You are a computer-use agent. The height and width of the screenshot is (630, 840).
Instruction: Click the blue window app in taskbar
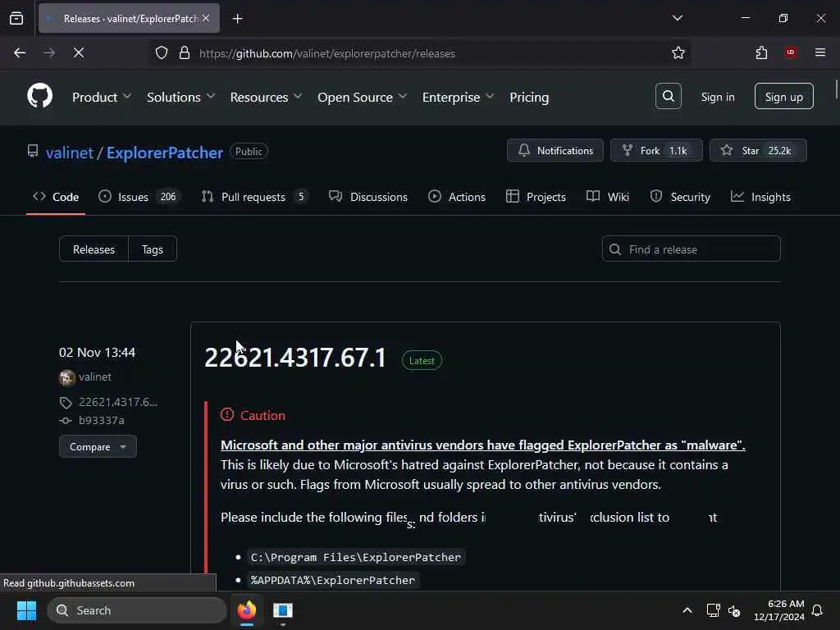(x=282, y=610)
